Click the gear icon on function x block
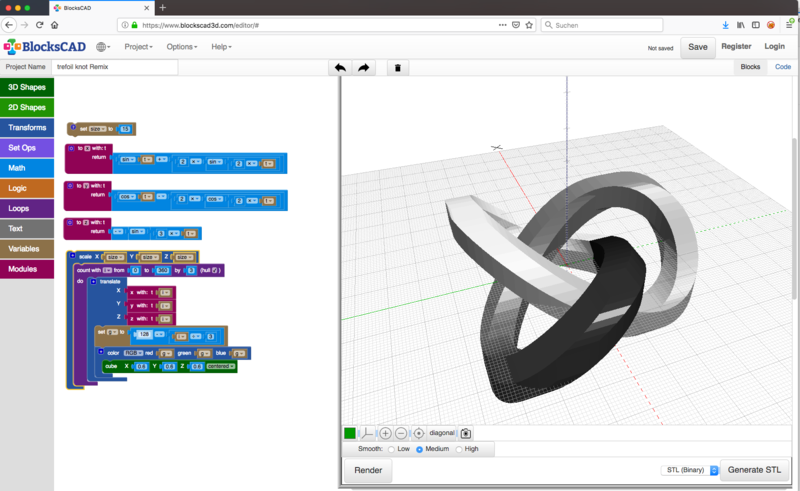 point(71,148)
